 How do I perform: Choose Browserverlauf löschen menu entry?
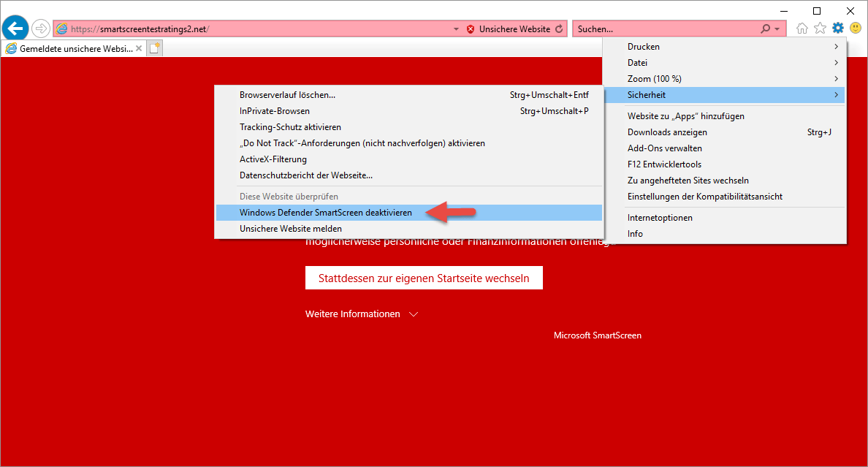[x=288, y=95]
